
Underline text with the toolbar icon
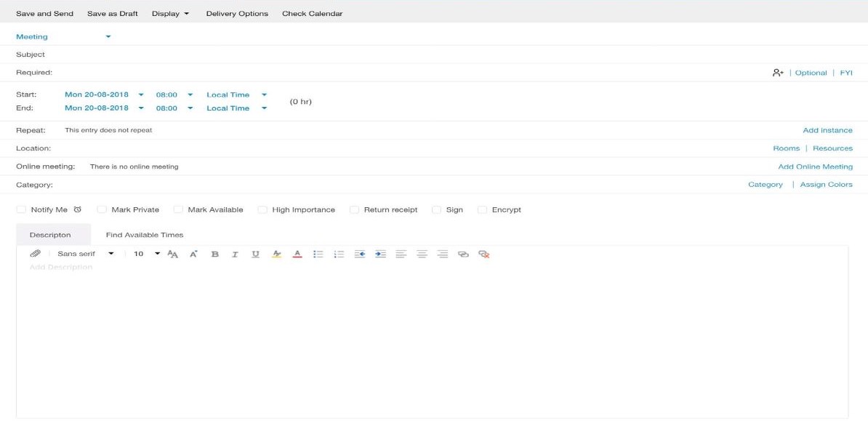256,254
